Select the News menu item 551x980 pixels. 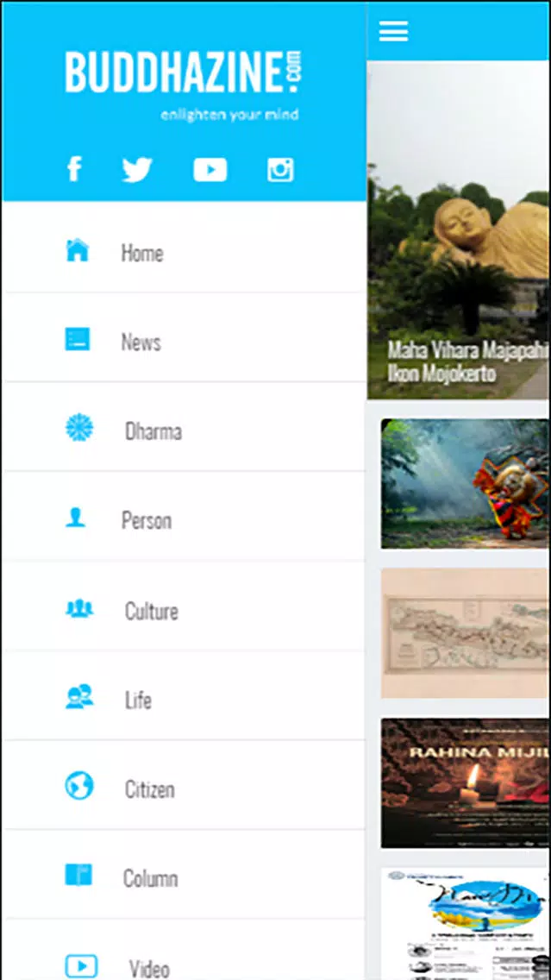pos(185,337)
